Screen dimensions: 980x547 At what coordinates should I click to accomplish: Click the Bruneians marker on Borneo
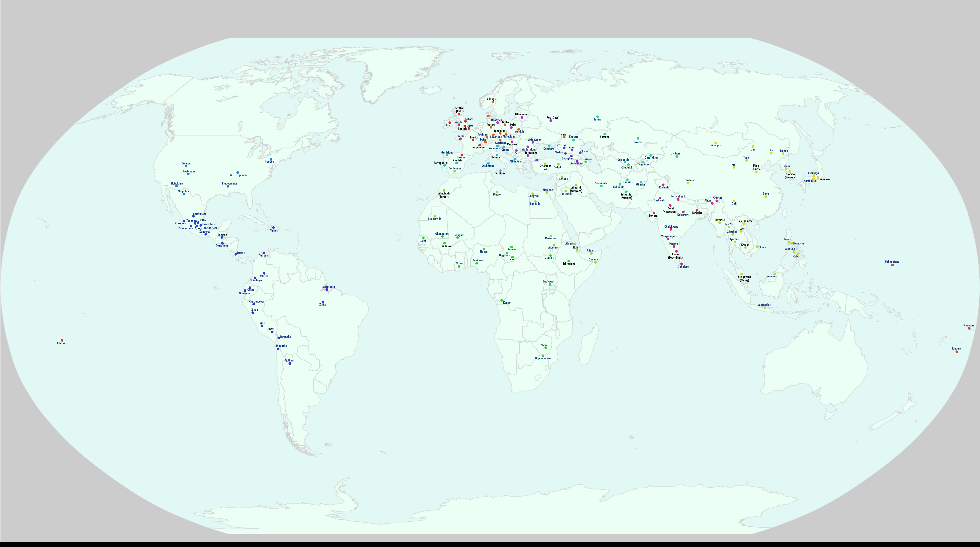click(774, 274)
